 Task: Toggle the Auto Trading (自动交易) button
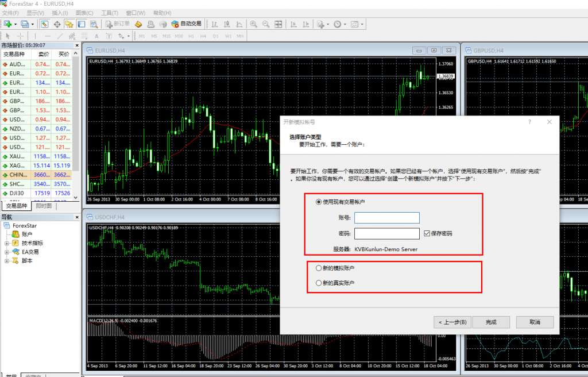click(x=187, y=24)
